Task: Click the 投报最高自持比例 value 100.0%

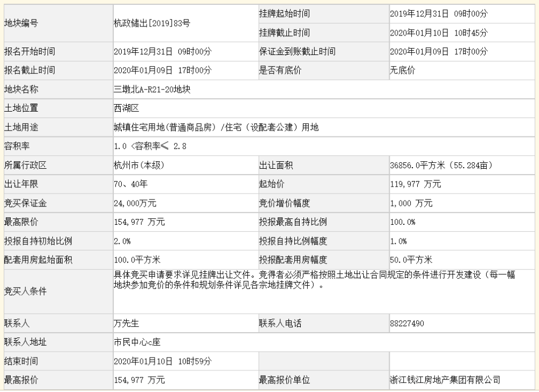Action: pos(402,222)
